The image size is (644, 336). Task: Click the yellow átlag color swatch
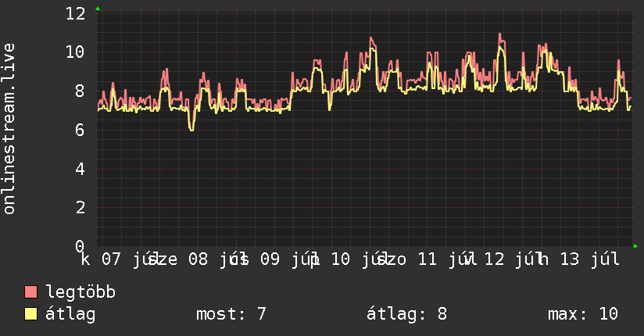[x=30, y=314]
